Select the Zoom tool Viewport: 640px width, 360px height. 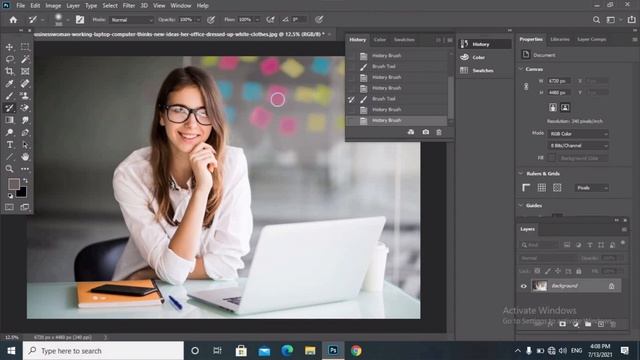(x=9, y=169)
